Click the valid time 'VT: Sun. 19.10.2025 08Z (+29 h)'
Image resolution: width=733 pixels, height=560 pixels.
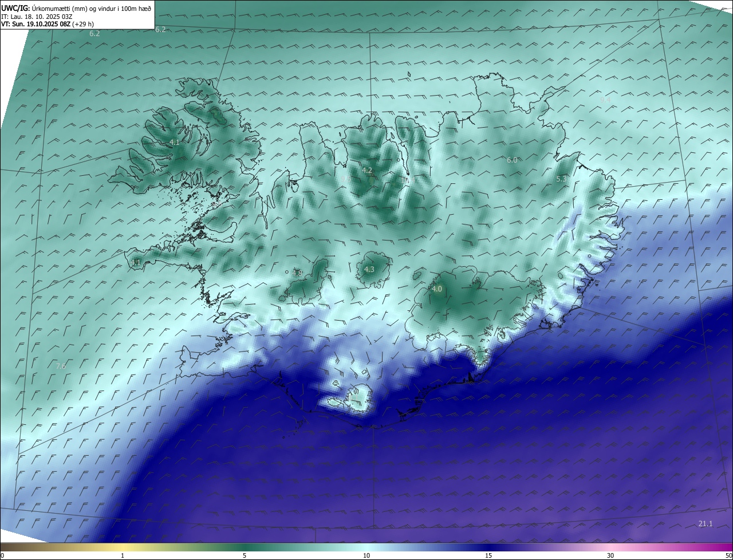pos(46,24)
